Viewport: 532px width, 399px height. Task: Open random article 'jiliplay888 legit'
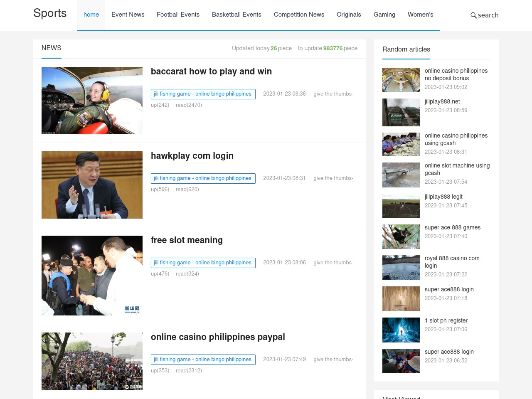[443, 197]
